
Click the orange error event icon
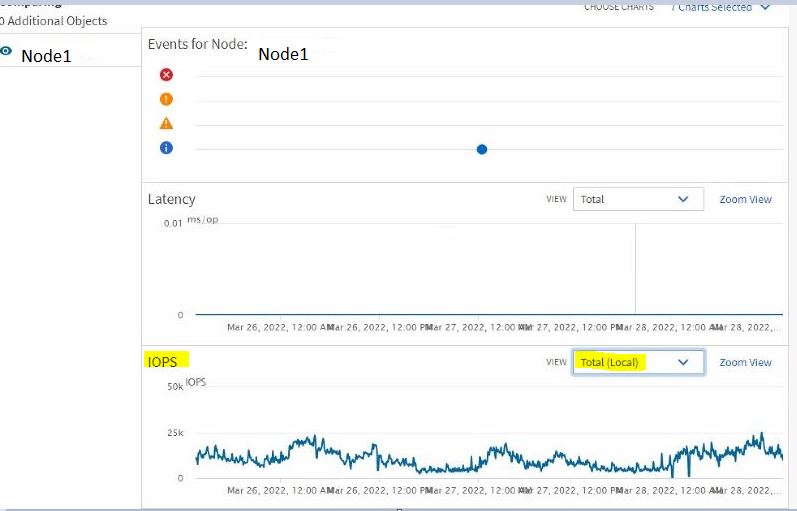[x=166, y=99]
